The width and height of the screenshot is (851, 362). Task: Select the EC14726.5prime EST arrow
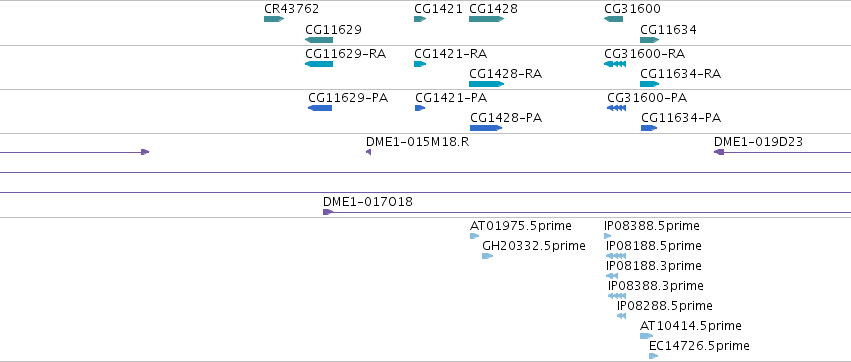[x=653, y=356]
